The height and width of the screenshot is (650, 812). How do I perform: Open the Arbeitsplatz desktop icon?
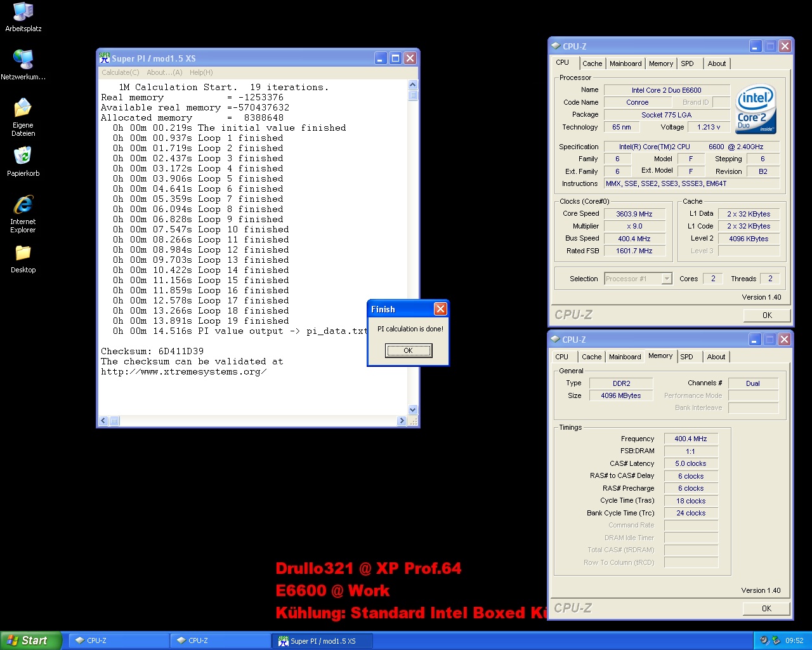click(x=23, y=17)
